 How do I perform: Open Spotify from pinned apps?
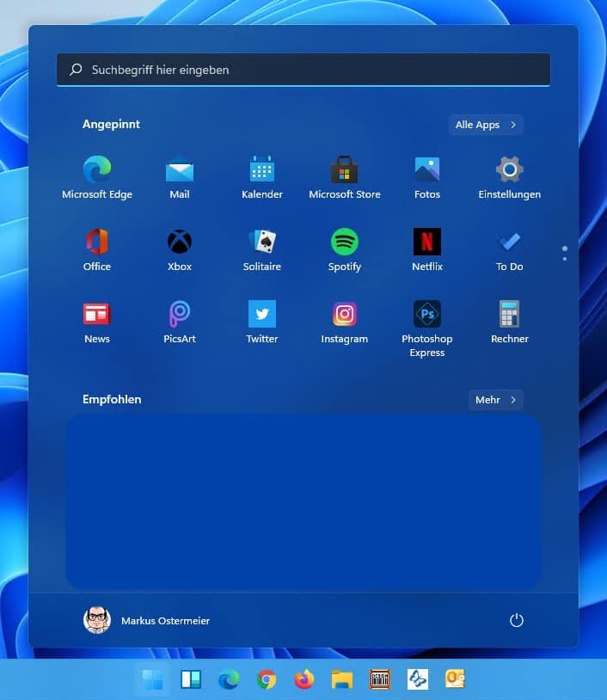(345, 243)
